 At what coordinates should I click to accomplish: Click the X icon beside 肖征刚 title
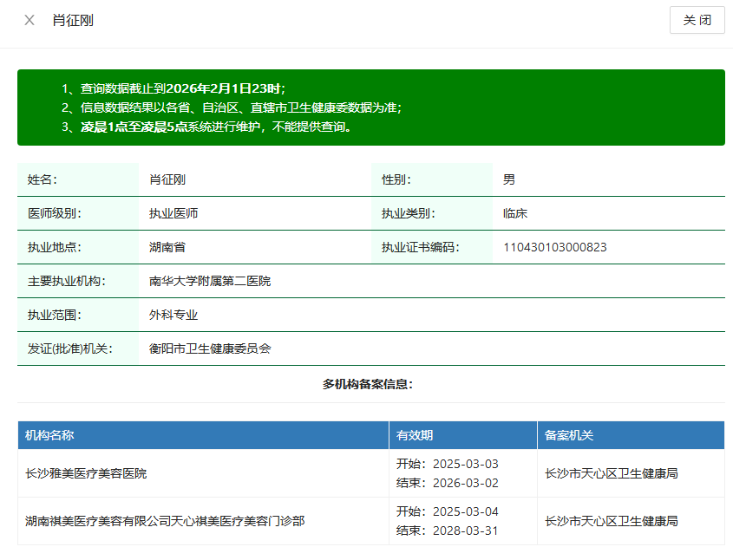(x=29, y=20)
